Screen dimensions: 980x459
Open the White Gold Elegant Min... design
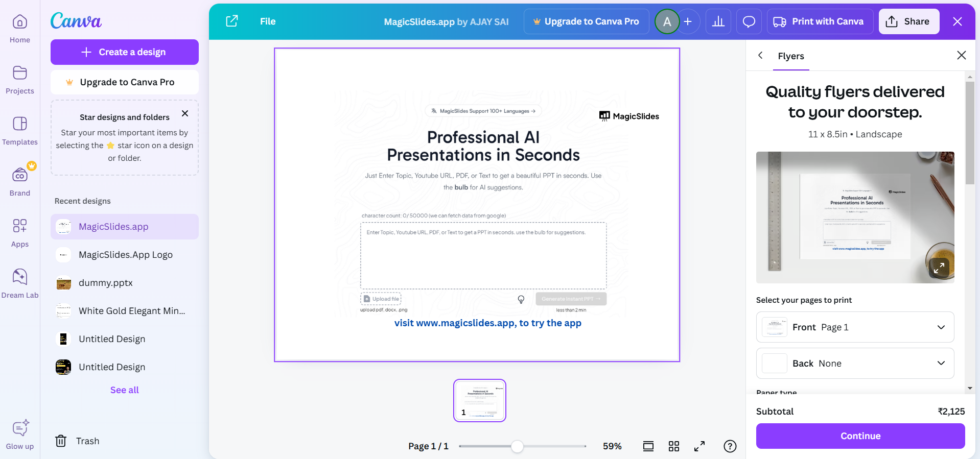click(x=125, y=311)
